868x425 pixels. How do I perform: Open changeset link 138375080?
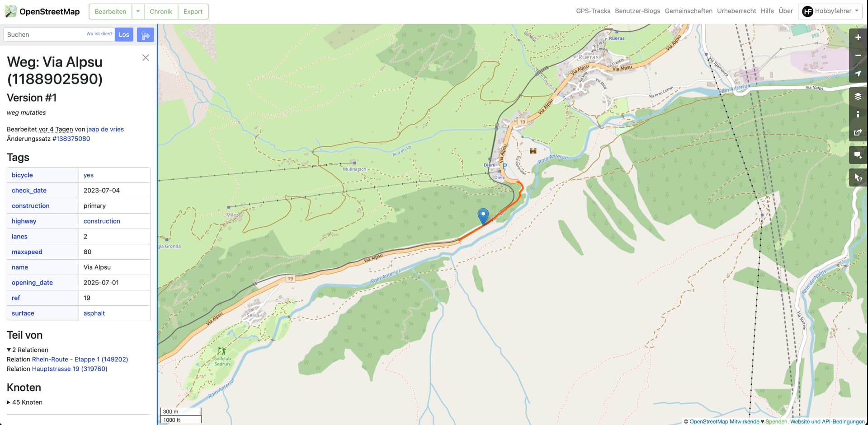[73, 139]
